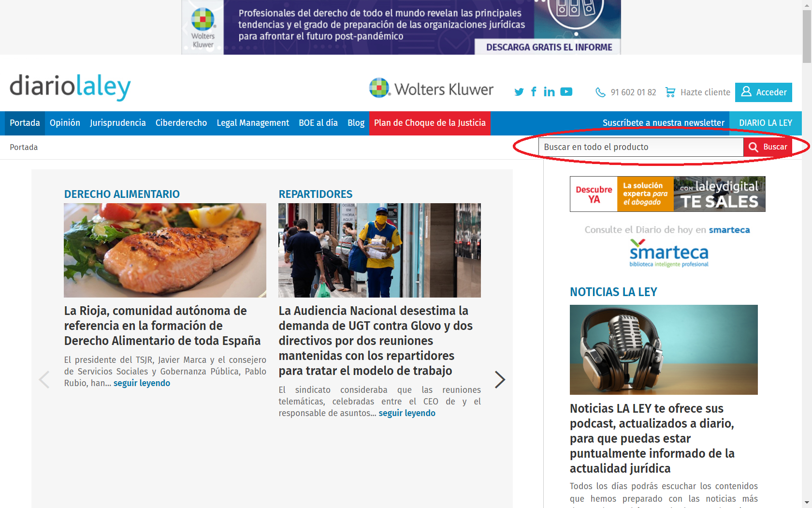This screenshot has height=508, width=812.
Task: Click the scrollbar down arrow
Action: pyautogui.click(x=807, y=503)
